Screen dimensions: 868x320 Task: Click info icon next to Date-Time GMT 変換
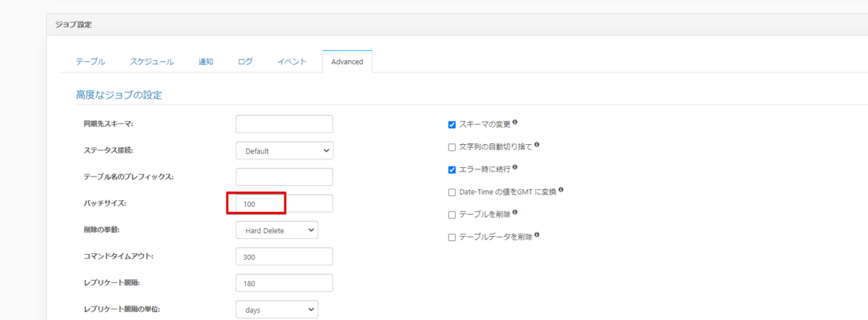pyautogui.click(x=561, y=190)
